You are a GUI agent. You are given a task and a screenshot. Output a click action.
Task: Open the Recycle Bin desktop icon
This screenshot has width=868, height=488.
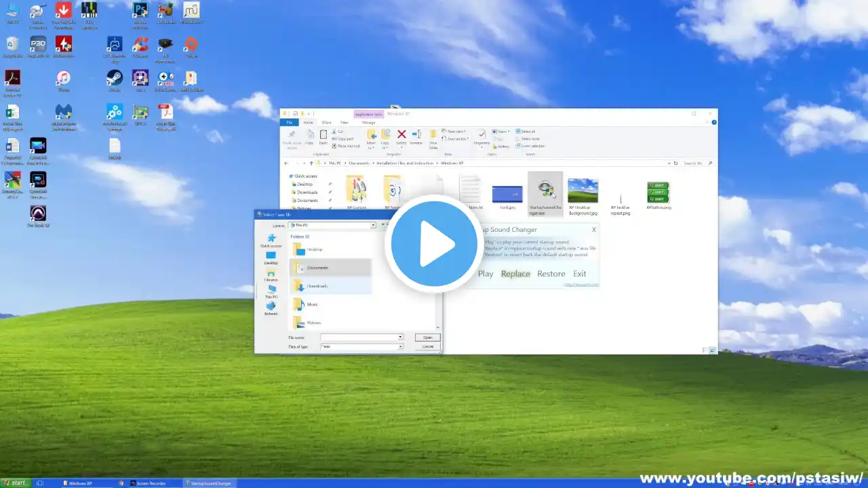(x=12, y=47)
